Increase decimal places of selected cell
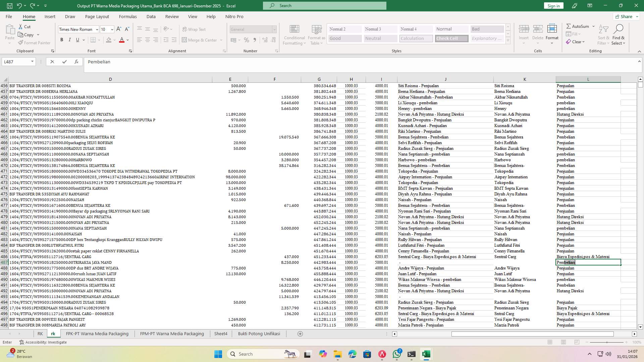Screen dimensions: 644x362 coord(265,40)
